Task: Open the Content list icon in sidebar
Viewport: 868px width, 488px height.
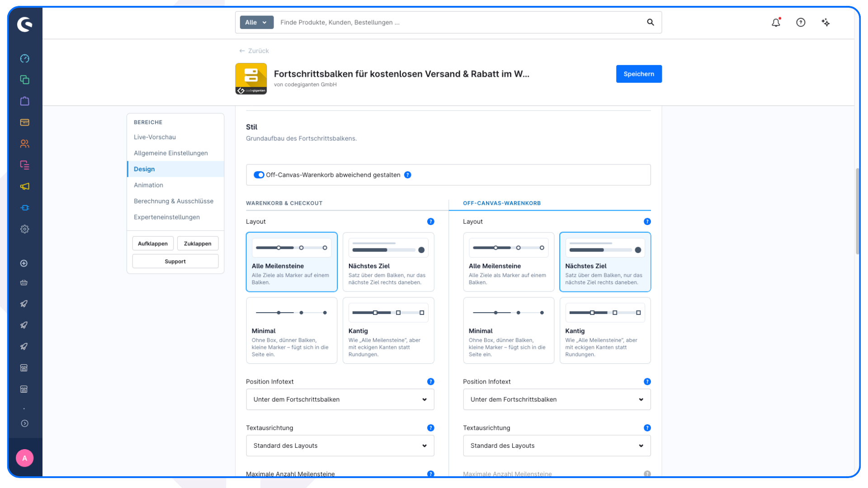Action: coord(25,165)
